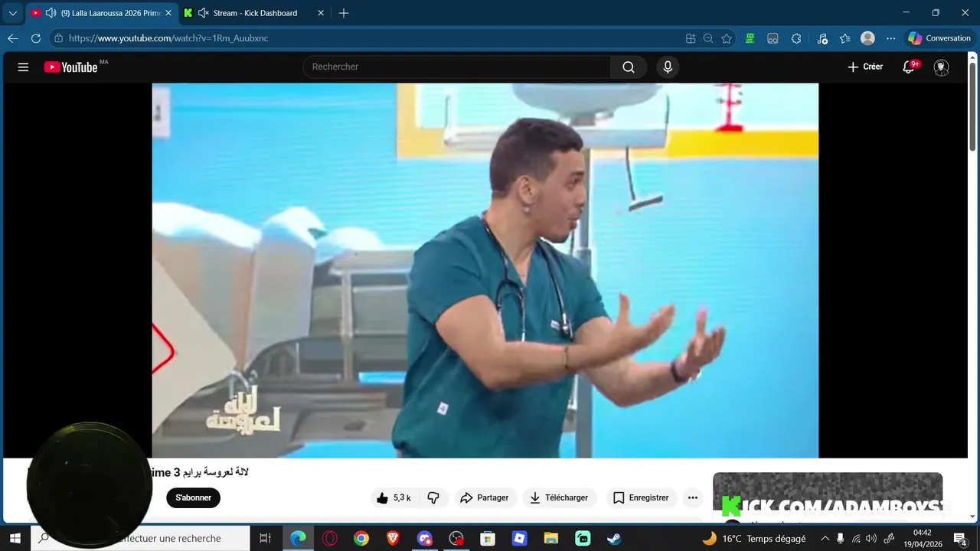The width and height of the screenshot is (980, 551).
Task: Start voice search with the microphone icon
Action: click(668, 67)
